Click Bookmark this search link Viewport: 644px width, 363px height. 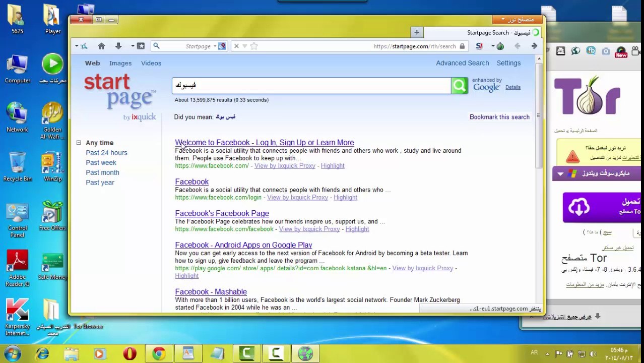(x=499, y=117)
